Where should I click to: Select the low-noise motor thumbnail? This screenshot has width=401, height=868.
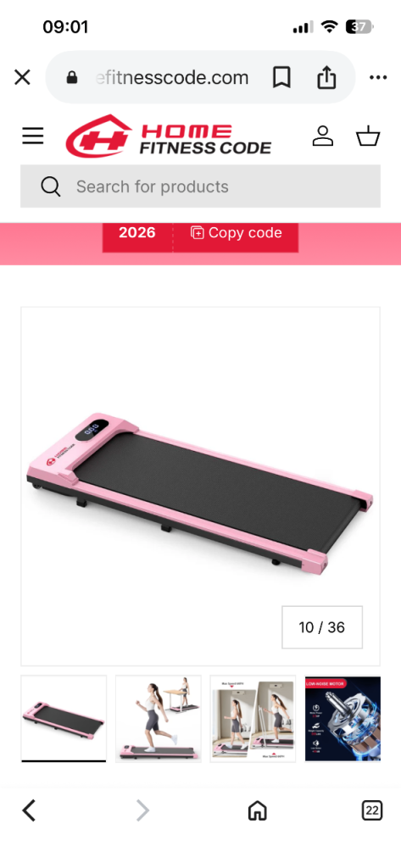(x=343, y=719)
